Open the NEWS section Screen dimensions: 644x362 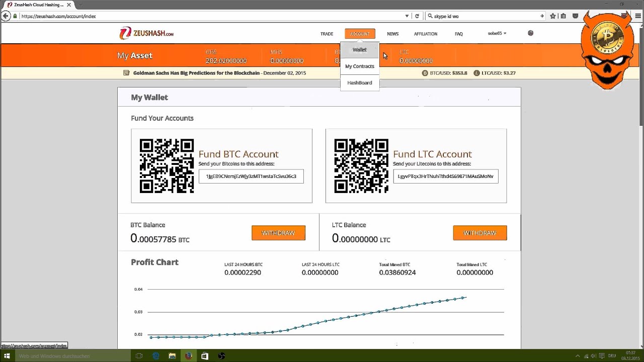(x=392, y=34)
